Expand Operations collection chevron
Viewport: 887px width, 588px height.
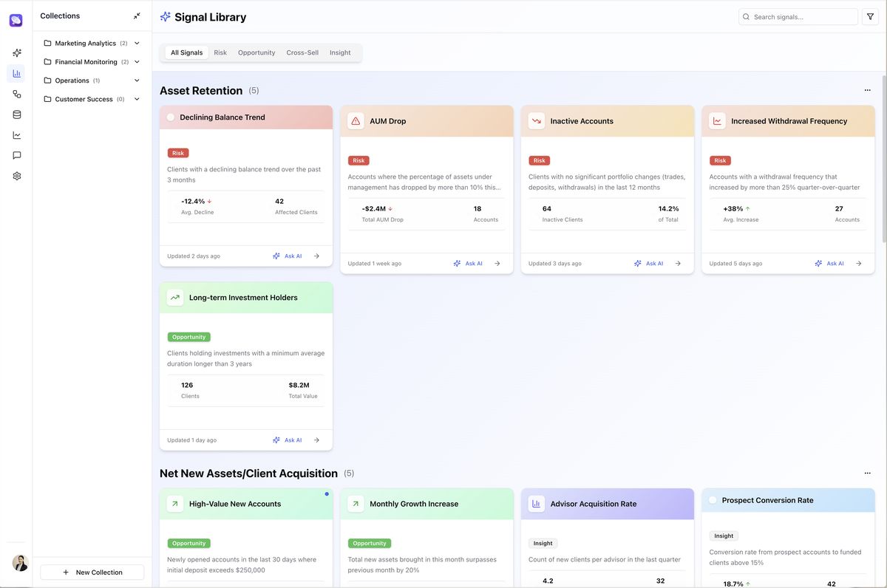[x=137, y=81]
